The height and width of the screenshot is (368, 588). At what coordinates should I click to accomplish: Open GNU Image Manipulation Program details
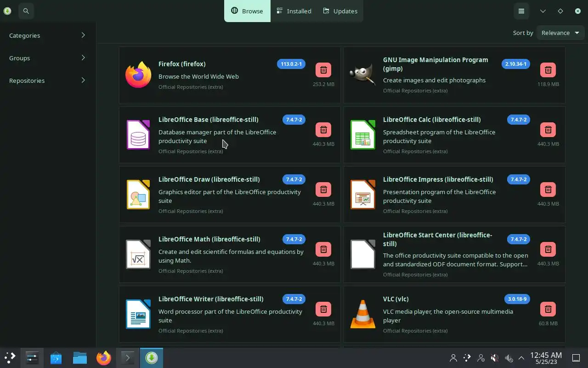435,64
